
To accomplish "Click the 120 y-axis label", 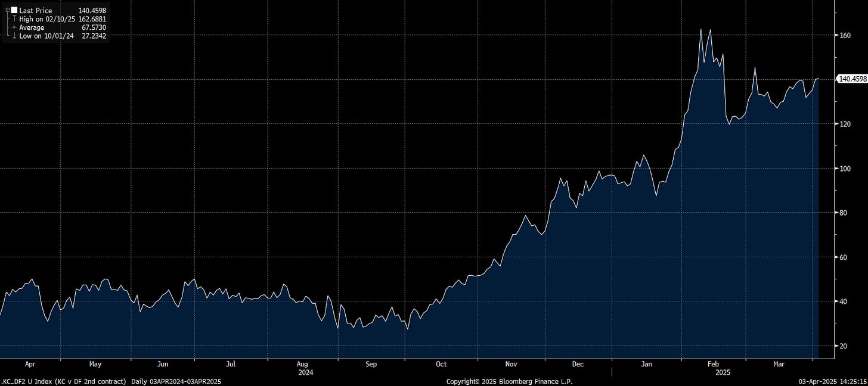I will tap(845, 124).
